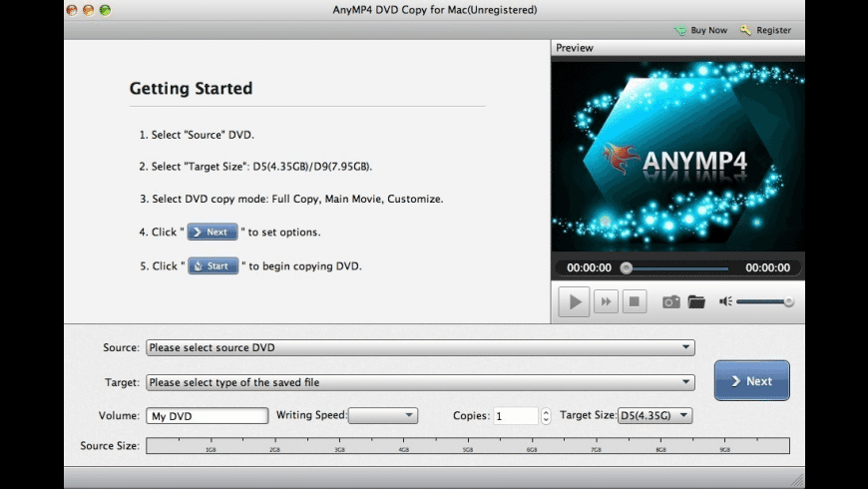
Task: Click the large Next button
Action: pos(751,381)
